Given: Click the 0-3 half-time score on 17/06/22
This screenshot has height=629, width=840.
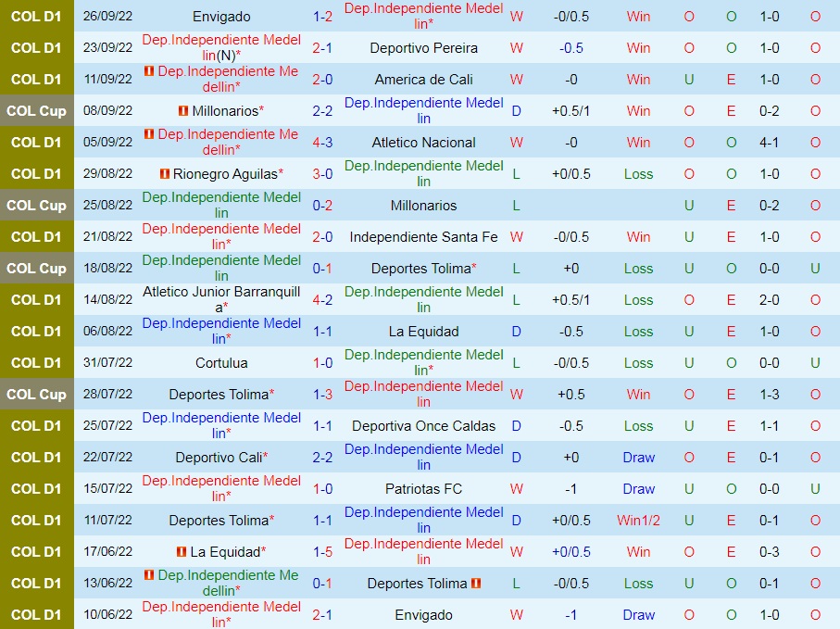Looking at the screenshot, I should point(770,552).
